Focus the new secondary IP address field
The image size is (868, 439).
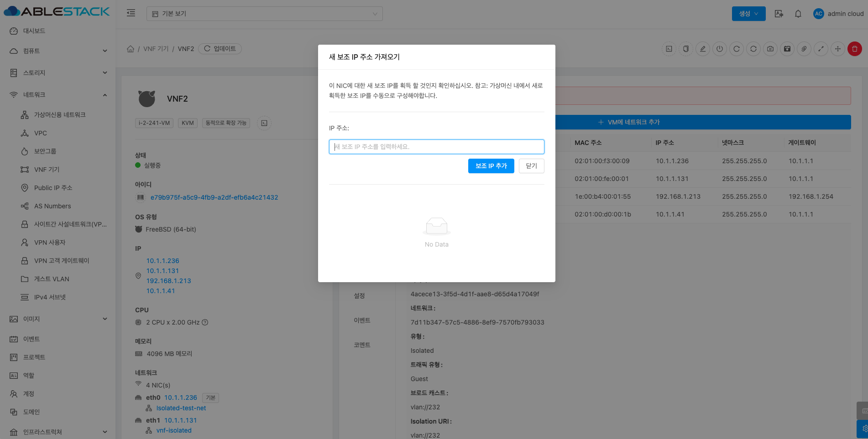point(436,147)
